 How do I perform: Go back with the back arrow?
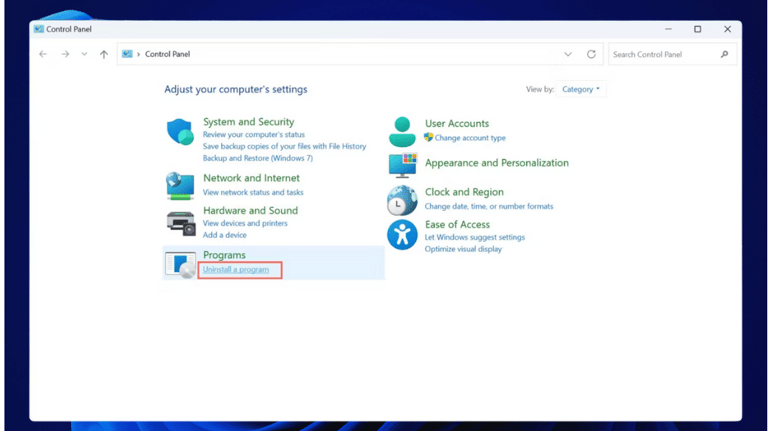43,54
